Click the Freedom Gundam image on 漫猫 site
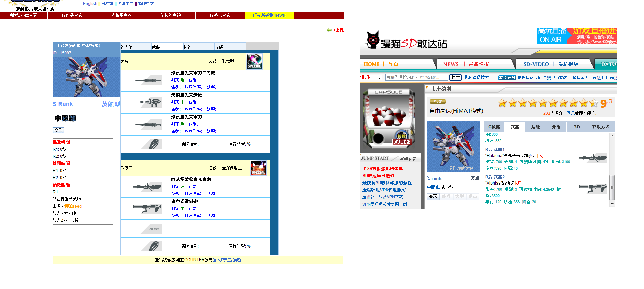Screen dimensions: 644x289 pyautogui.click(x=453, y=147)
